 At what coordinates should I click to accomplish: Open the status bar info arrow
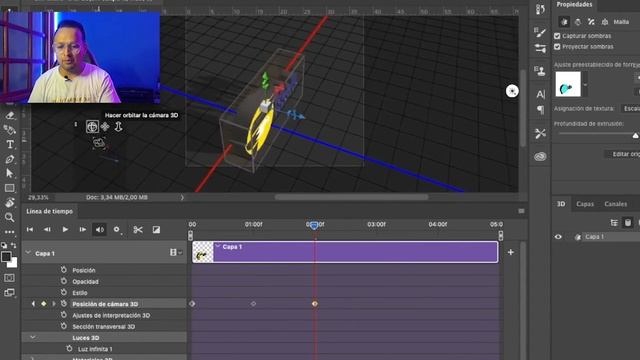point(182,198)
